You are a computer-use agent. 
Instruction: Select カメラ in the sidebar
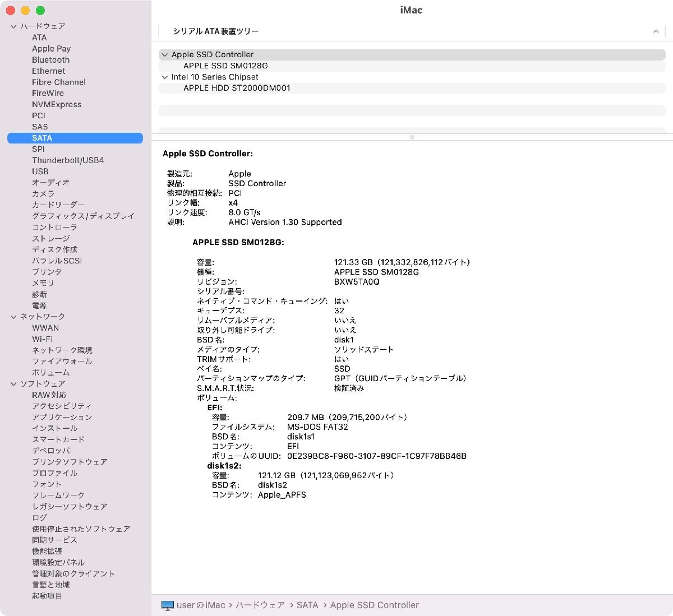click(x=43, y=194)
